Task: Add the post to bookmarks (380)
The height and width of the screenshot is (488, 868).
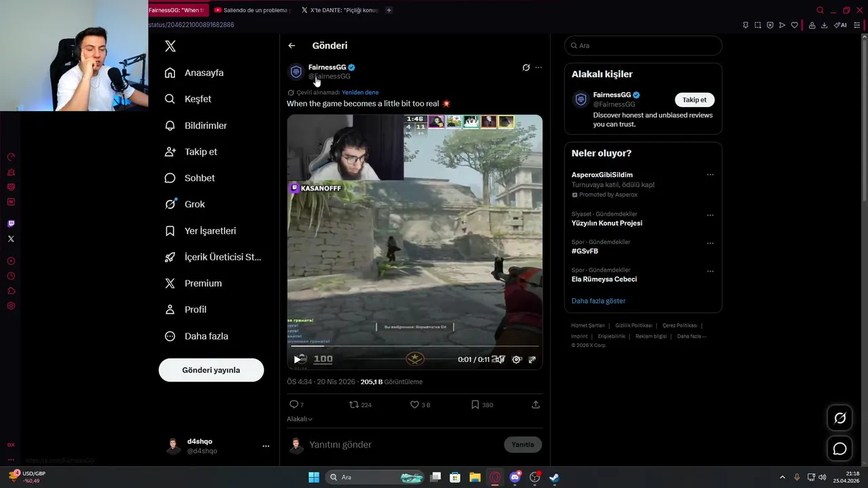Action: tap(475, 405)
